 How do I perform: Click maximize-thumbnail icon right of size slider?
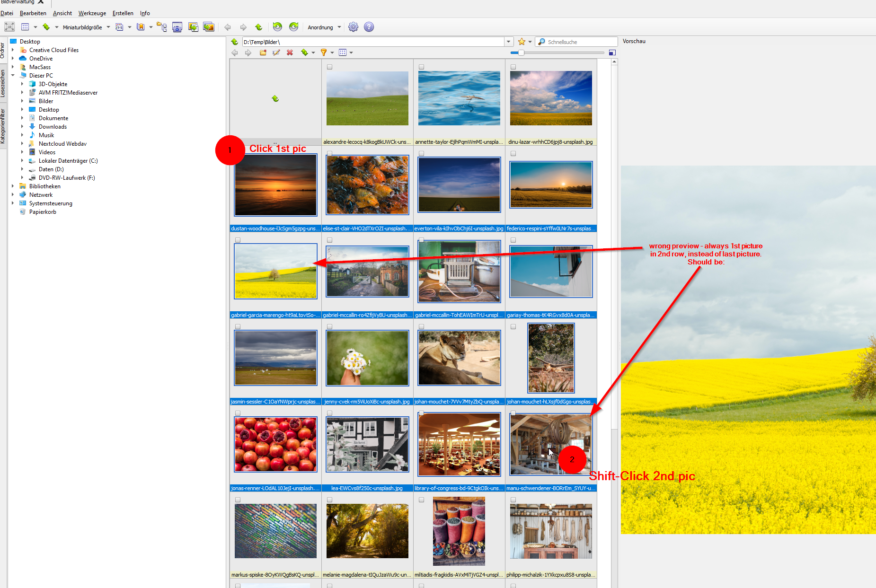pos(612,53)
